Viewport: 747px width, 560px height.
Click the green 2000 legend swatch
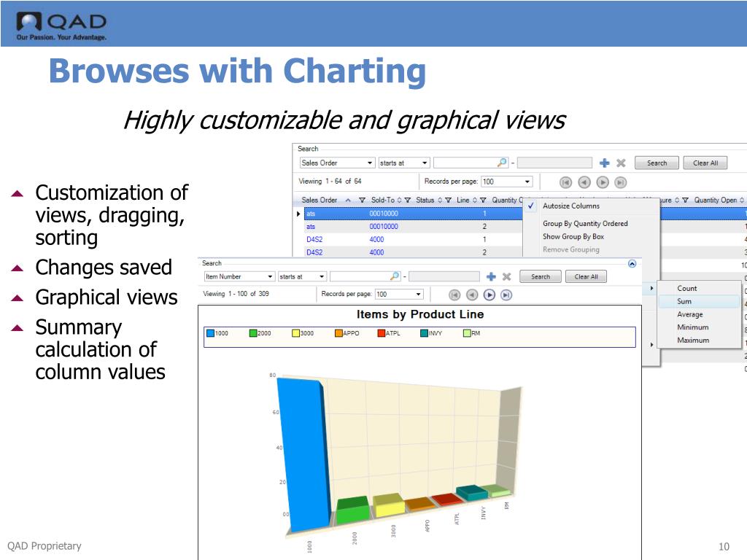tap(253, 333)
